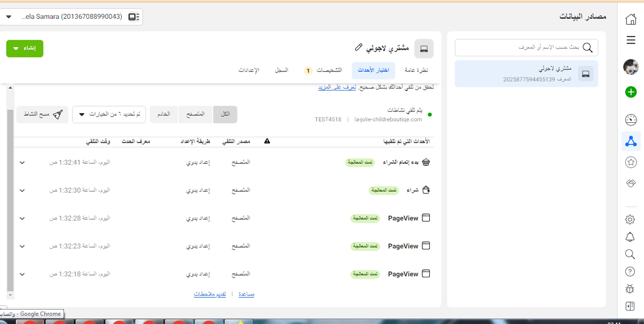Image resolution: width=644 pixels, height=324 pixels.
Task: Click the search field for name or ID
Action: [526, 47]
